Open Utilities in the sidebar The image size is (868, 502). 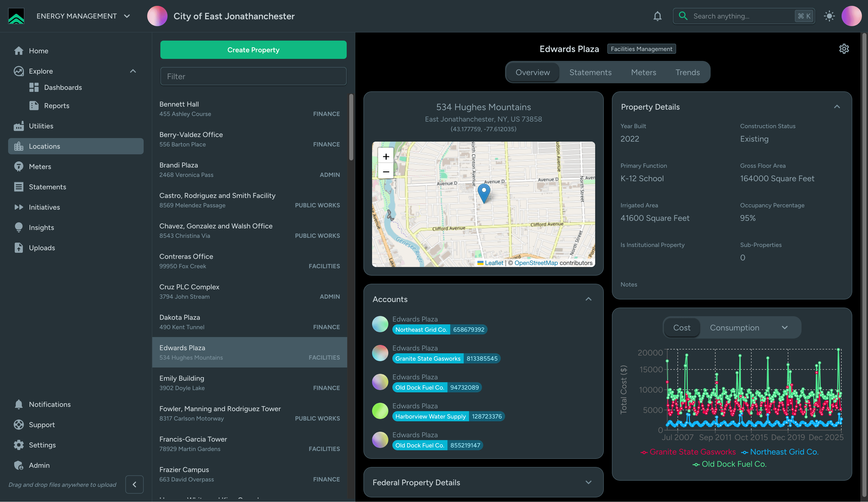[41, 126]
